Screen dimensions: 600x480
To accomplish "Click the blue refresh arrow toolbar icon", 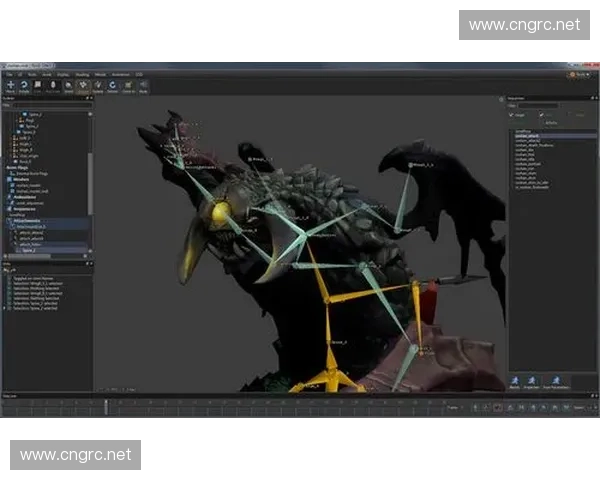I will point(112,87).
